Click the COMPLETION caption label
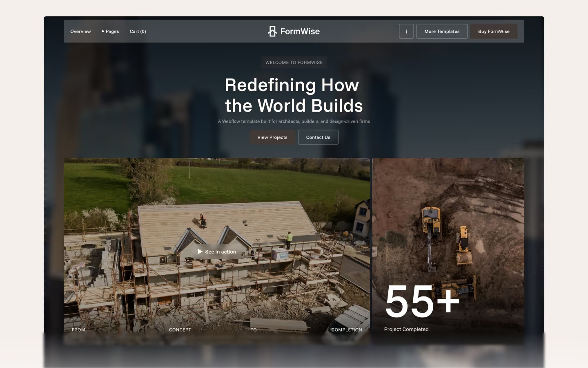 346,330
